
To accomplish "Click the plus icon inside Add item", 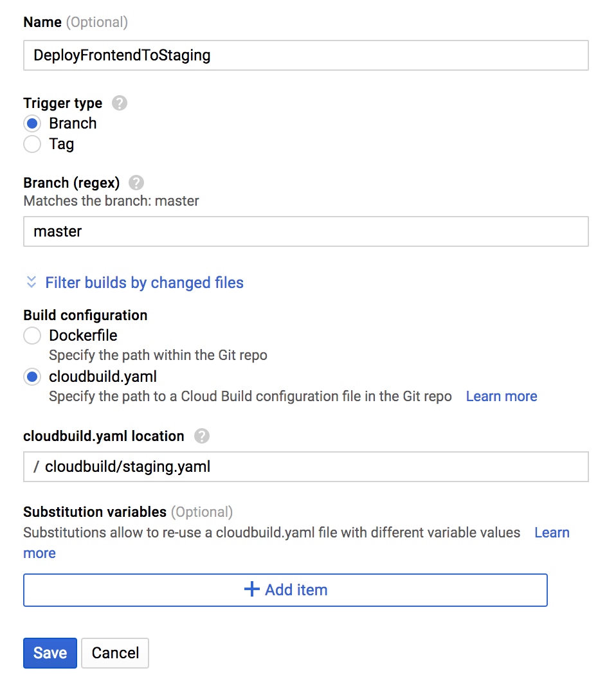I will (251, 589).
